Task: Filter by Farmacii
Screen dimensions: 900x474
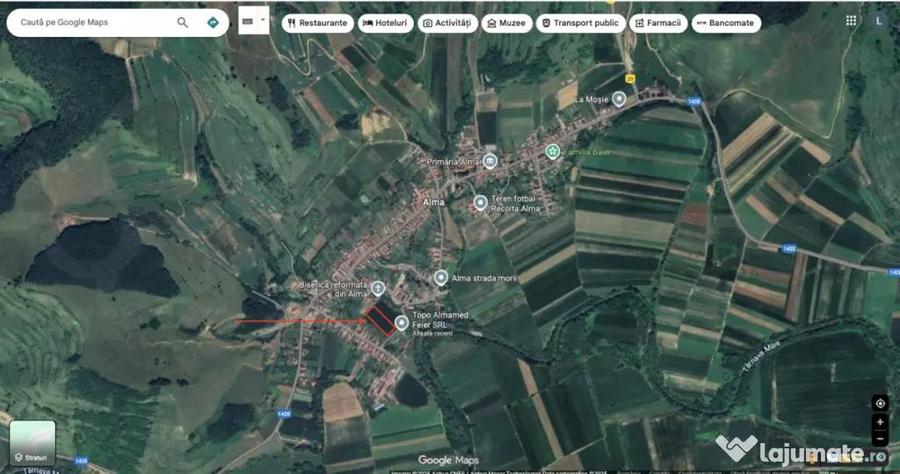Action: [658, 23]
